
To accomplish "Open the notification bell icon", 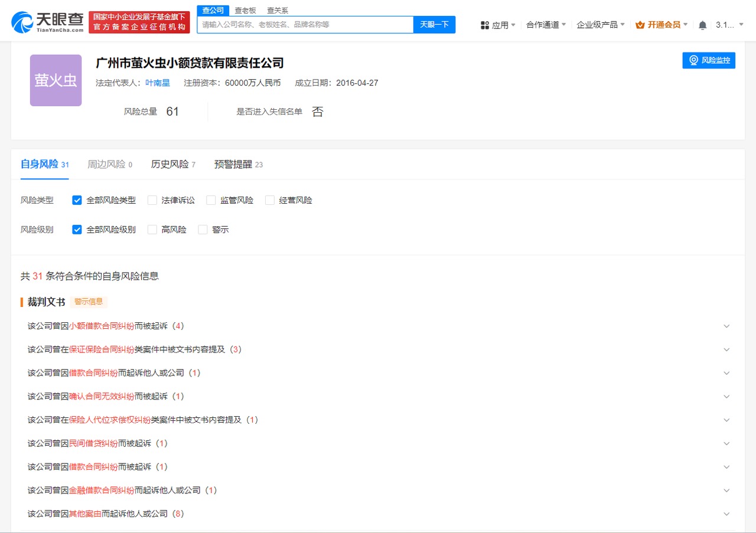I will click(x=702, y=25).
